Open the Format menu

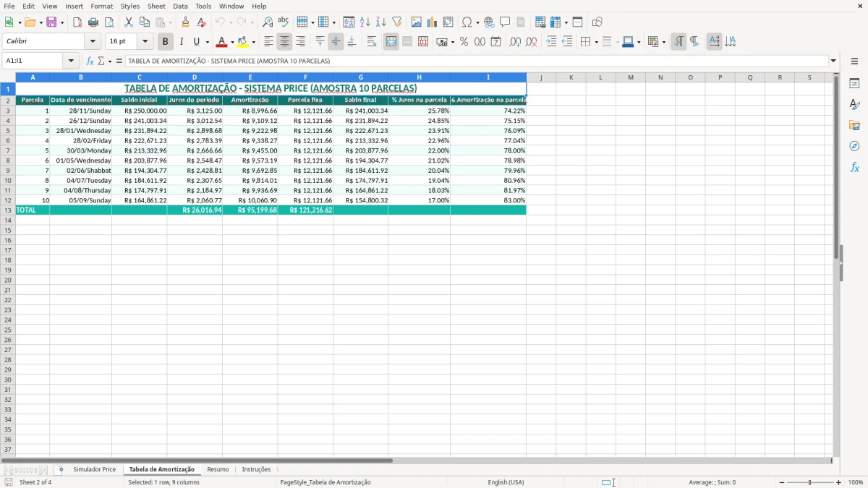(101, 6)
